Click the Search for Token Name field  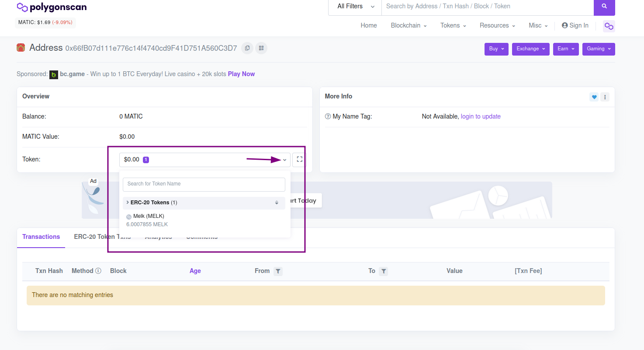click(x=204, y=184)
